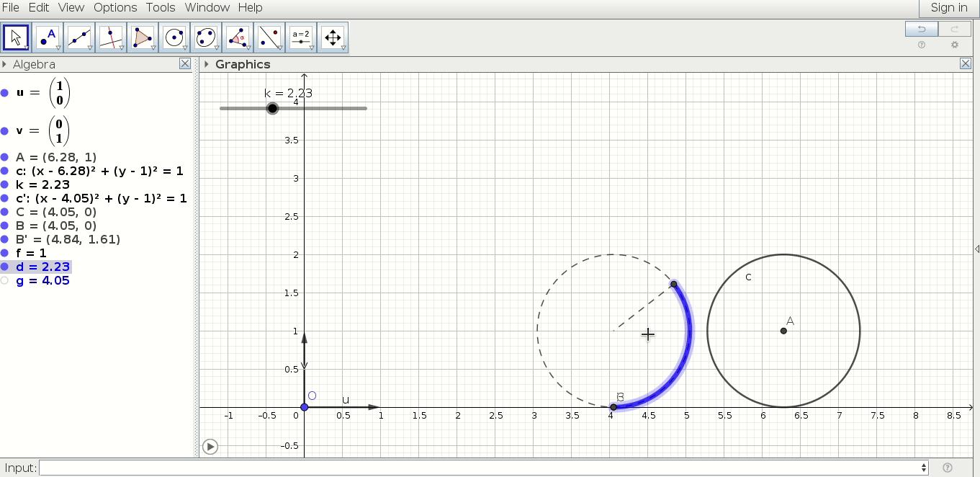980x477 pixels.
Task: Select the Circle with Center through Point tool
Action: pos(173,36)
